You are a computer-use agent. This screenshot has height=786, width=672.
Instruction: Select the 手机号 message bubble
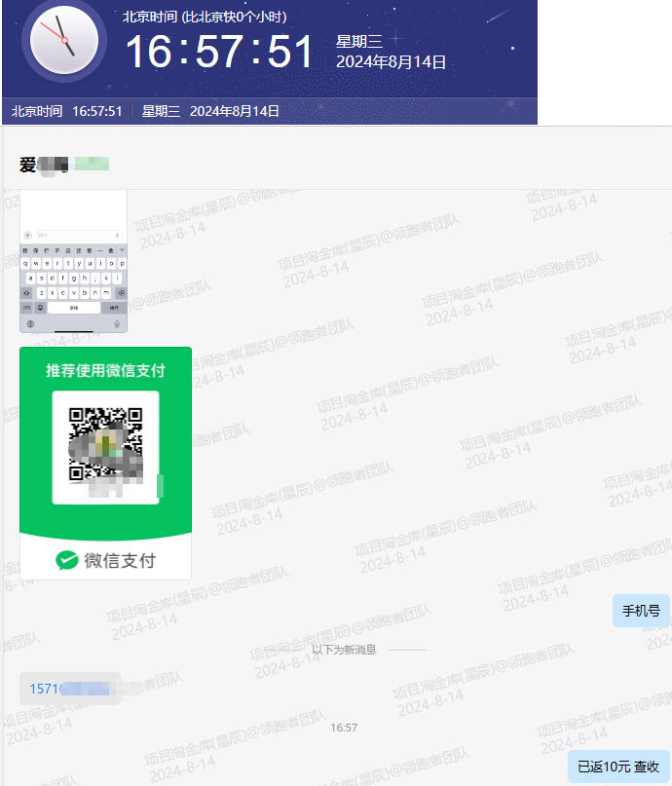tap(641, 611)
